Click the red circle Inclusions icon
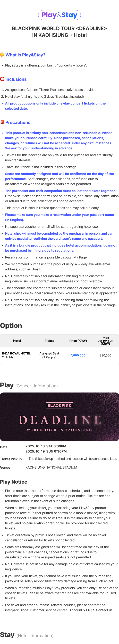 pos(2,79)
